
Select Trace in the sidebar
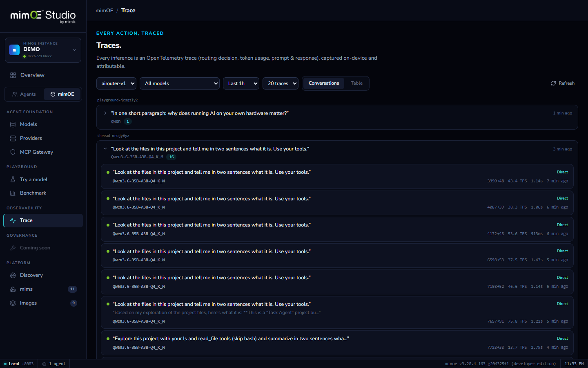43,220
